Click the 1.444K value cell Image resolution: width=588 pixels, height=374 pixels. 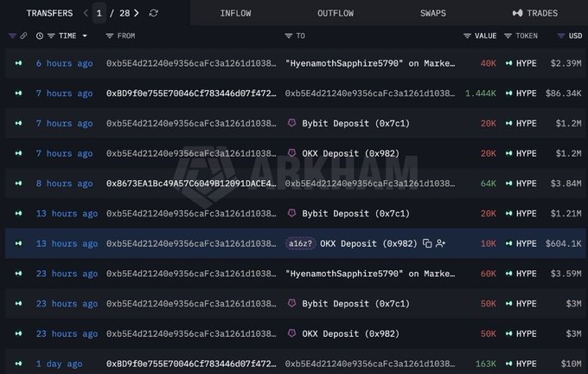point(481,93)
